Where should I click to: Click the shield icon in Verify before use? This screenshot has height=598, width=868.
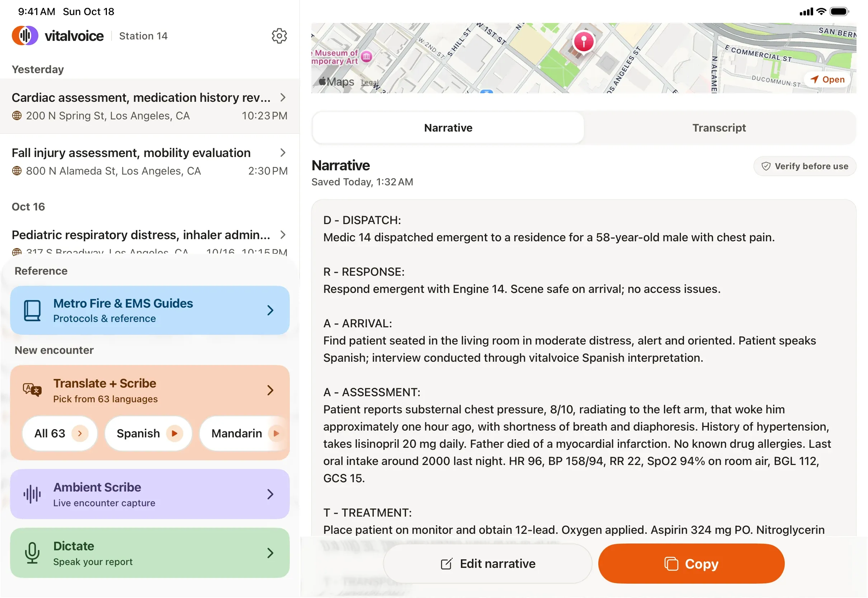click(x=766, y=166)
